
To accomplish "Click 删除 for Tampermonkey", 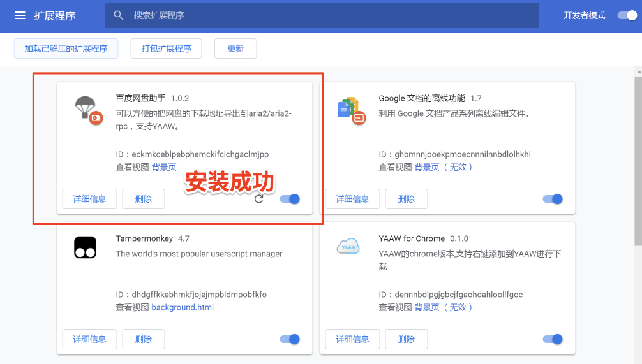I will (x=144, y=340).
